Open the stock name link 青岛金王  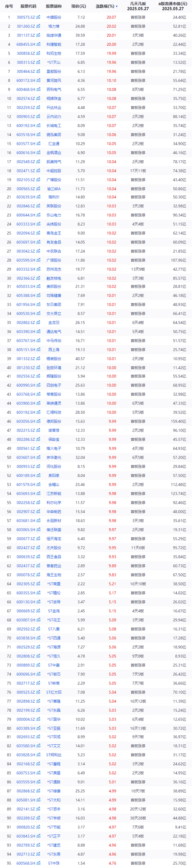point(54,233)
